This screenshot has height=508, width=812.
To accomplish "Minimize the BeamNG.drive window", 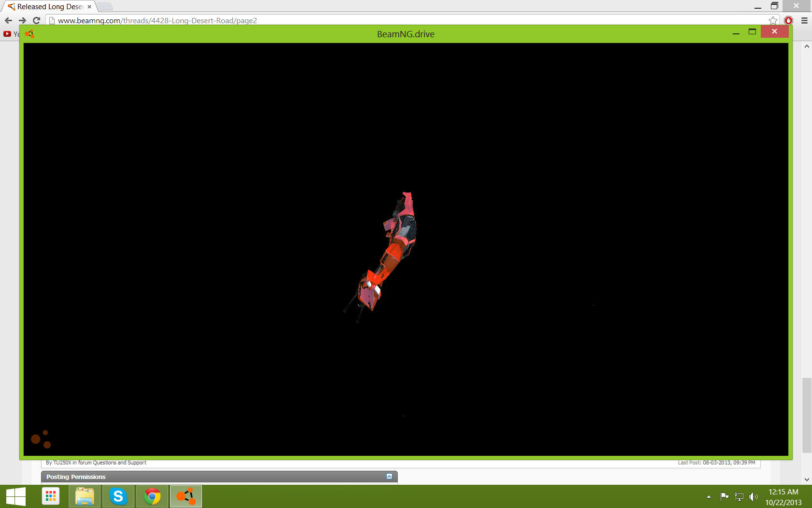I will pos(736,32).
